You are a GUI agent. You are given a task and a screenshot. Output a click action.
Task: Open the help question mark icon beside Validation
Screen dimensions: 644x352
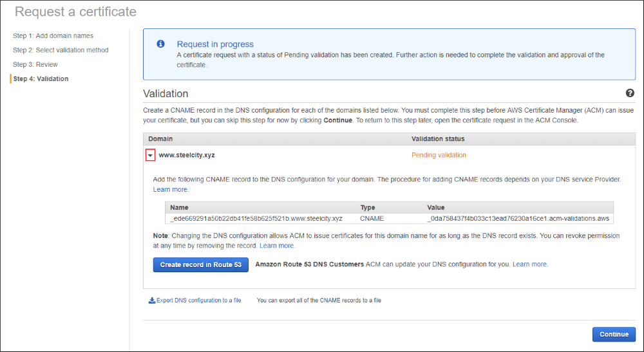click(630, 93)
